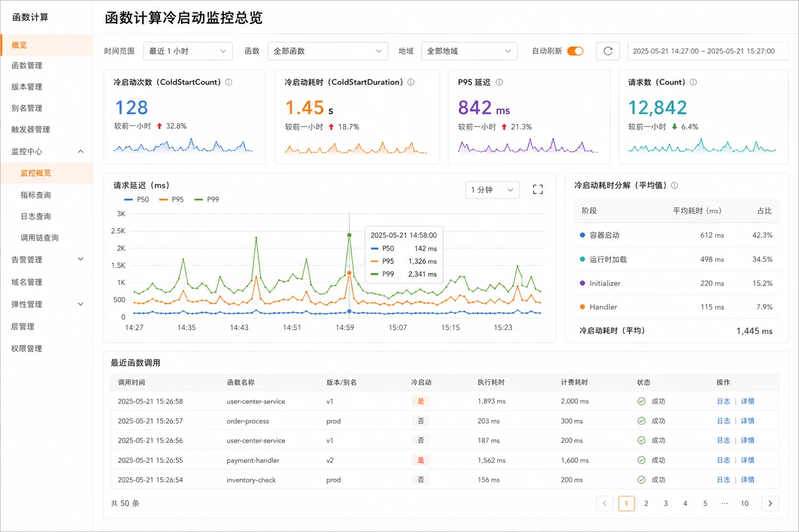Screen dimensions: 799x532
Task: Click info icon beside 请求数 (Count)
Action: click(x=693, y=82)
